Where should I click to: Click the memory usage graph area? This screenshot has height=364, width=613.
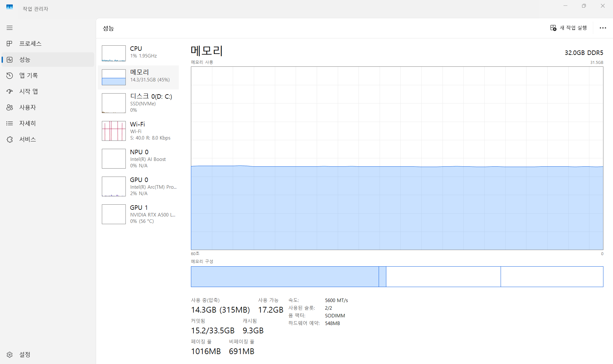click(397, 158)
